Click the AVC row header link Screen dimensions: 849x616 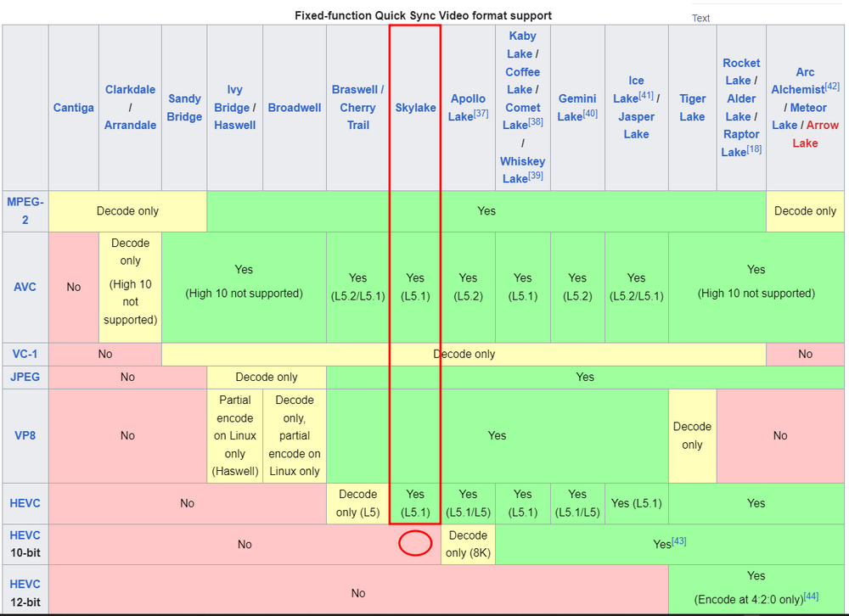pyautogui.click(x=25, y=287)
